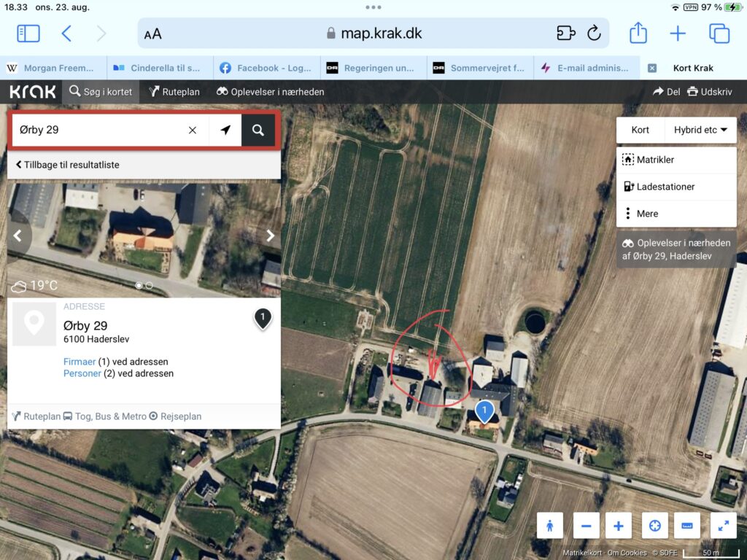The height and width of the screenshot is (560, 747).
Task: Click the blue map marker pin
Action: tap(483, 412)
